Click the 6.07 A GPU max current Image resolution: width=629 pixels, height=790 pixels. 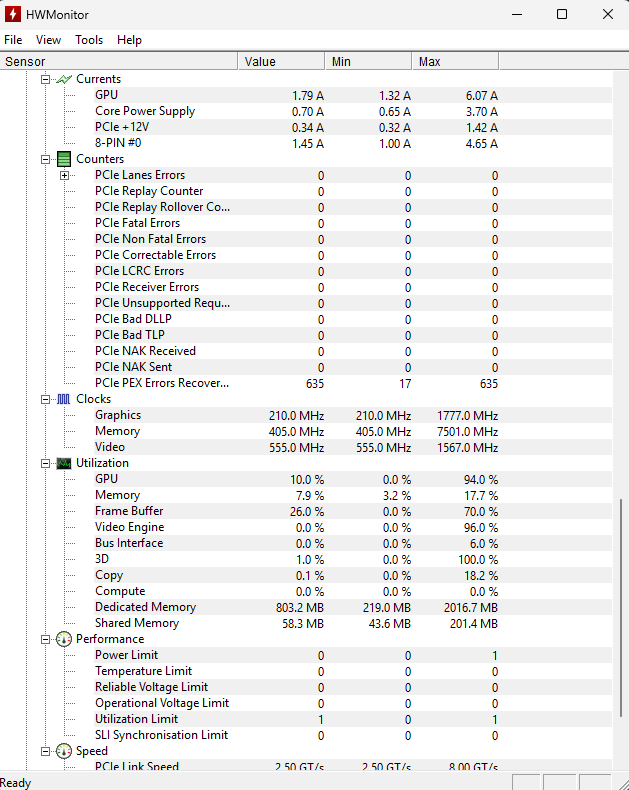(x=481, y=96)
